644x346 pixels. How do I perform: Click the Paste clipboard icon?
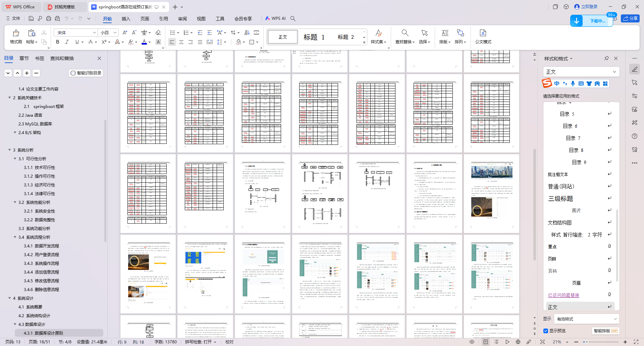[32, 33]
